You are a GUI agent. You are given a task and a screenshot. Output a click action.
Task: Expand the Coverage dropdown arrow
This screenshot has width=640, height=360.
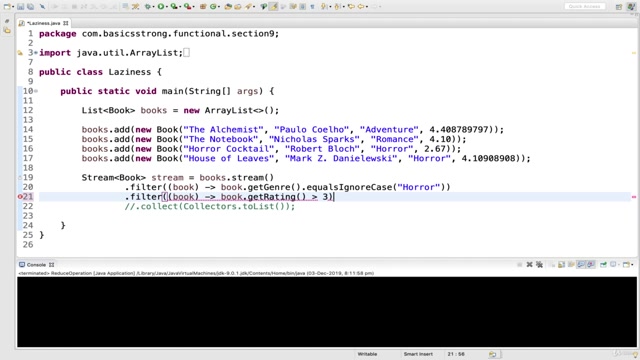pos(180,7)
